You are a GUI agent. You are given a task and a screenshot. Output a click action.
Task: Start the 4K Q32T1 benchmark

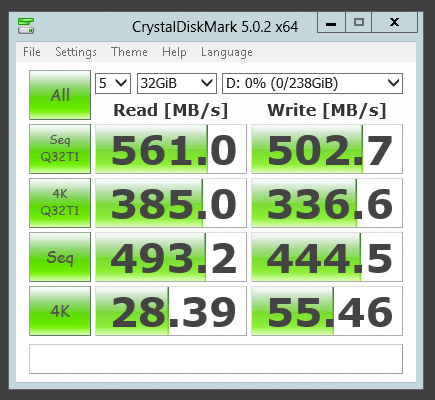(60, 203)
